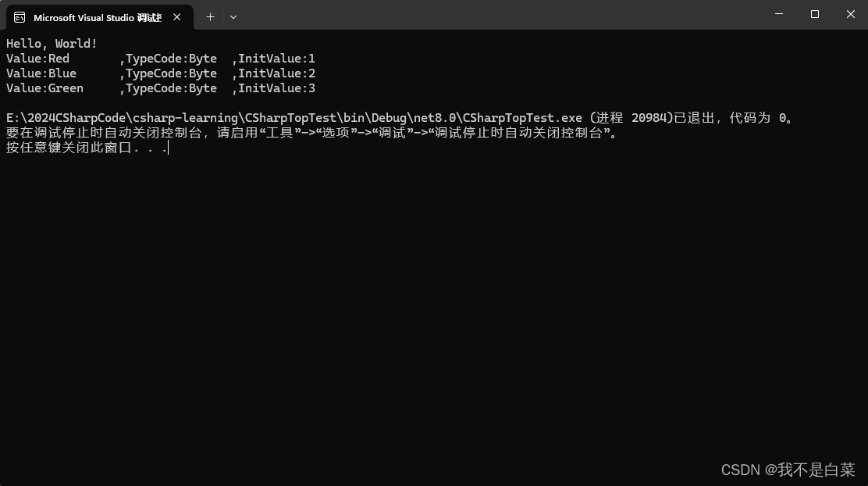Maximize the terminal window
Screen dimensions: 868x486
tap(813, 14)
